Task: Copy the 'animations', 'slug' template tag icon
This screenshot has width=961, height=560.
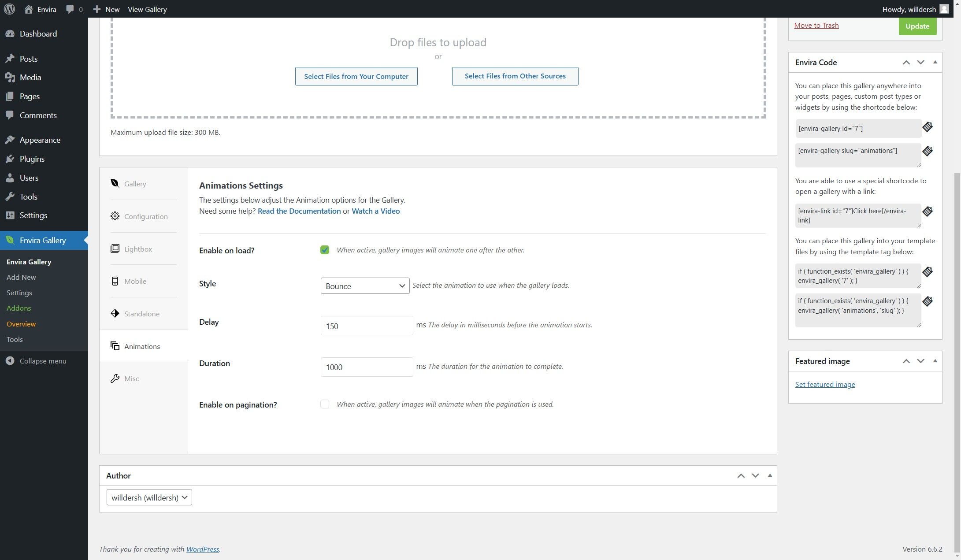Action: pyautogui.click(x=928, y=301)
